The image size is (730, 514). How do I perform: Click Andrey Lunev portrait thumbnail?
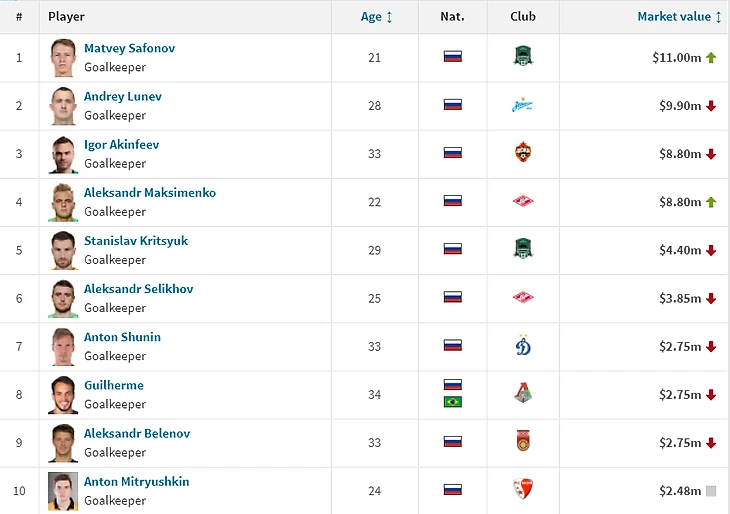[63, 105]
